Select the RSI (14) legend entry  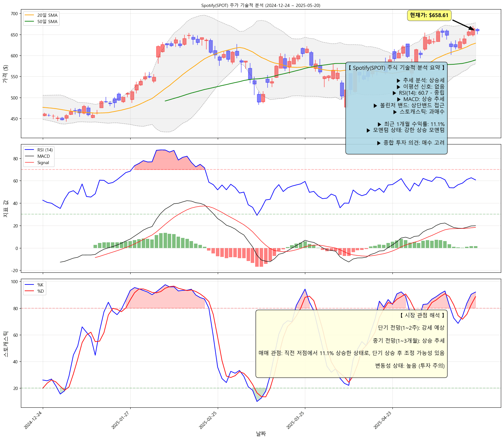coord(39,150)
